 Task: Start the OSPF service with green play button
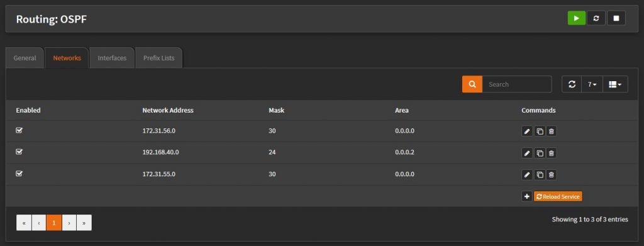(577, 18)
